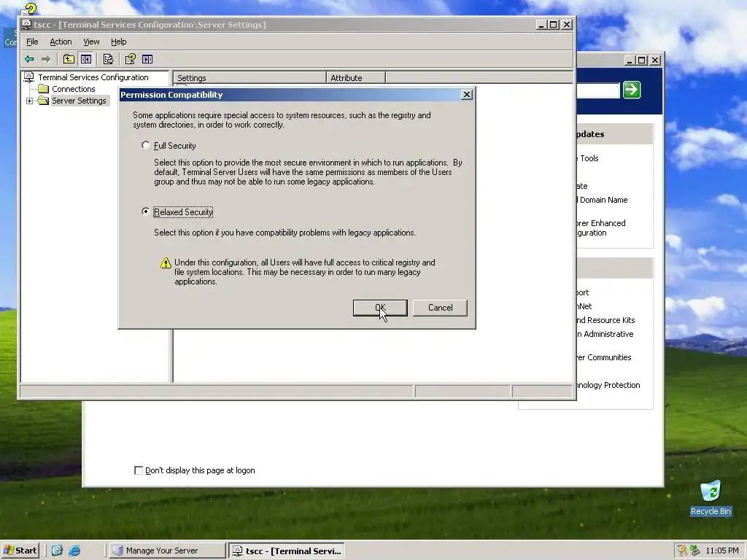
Task: Toggle Show/Hide Console Tree toolbar icon
Action: pyautogui.click(x=86, y=59)
